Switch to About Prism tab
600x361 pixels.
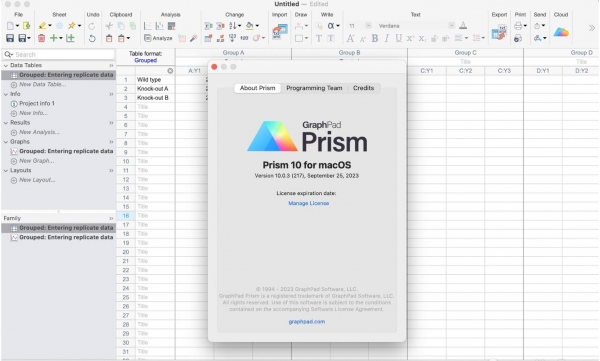tap(258, 88)
